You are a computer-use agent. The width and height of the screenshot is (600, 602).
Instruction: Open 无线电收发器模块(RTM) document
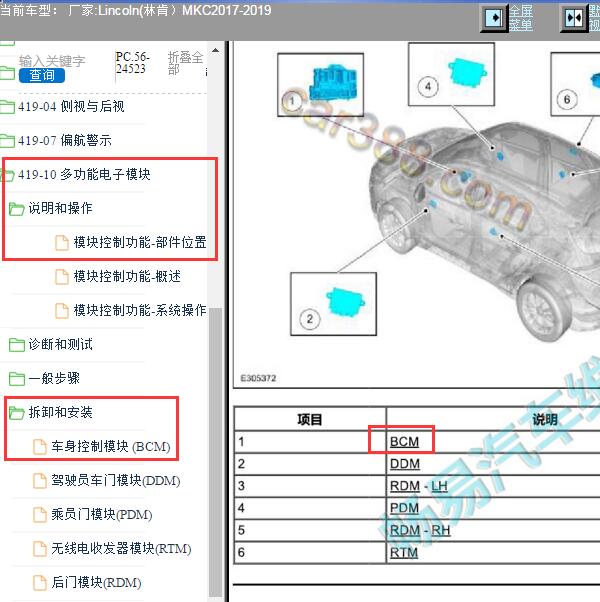pyautogui.click(x=121, y=549)
